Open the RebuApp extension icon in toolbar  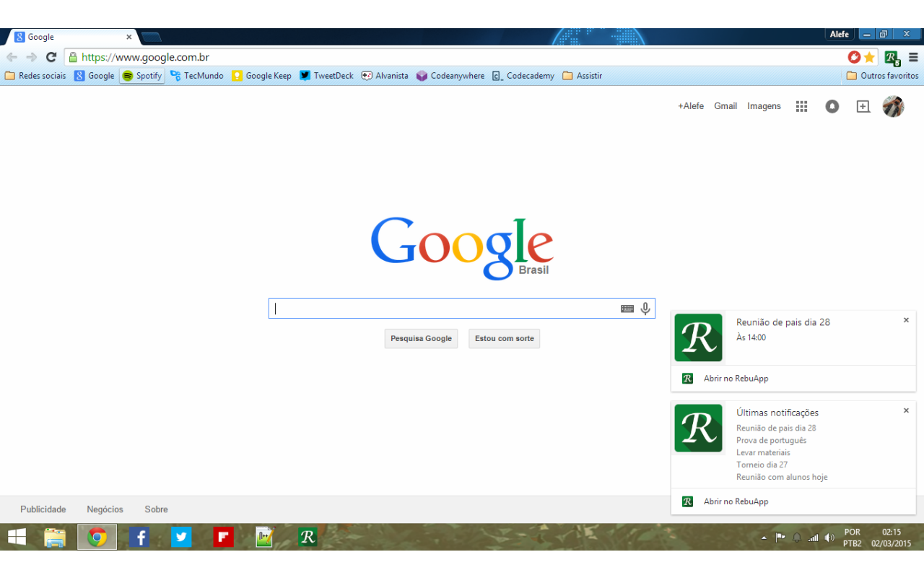click(892, 58)
